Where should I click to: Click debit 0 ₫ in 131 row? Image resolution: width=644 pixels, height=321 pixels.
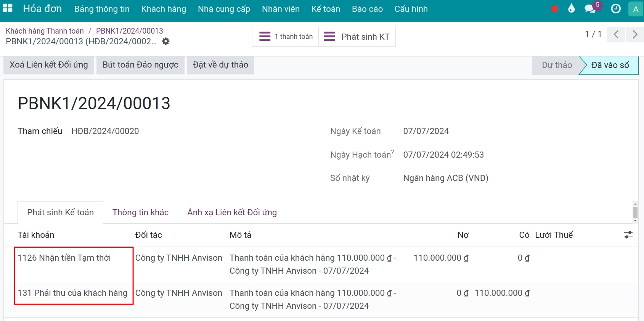point(463,293)
